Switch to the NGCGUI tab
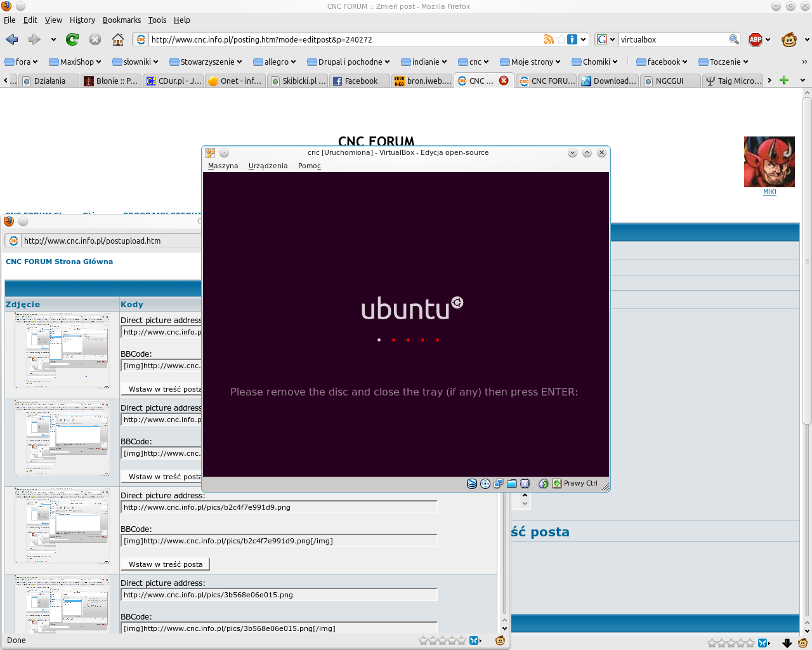The width and height of the screenshot is (812, 650). 669,81
